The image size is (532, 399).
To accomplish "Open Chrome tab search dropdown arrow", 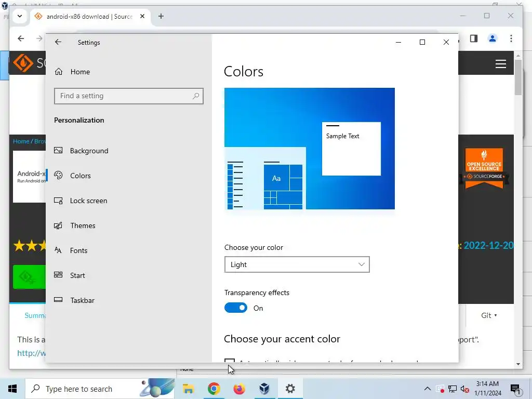I will tap(20, 16).
